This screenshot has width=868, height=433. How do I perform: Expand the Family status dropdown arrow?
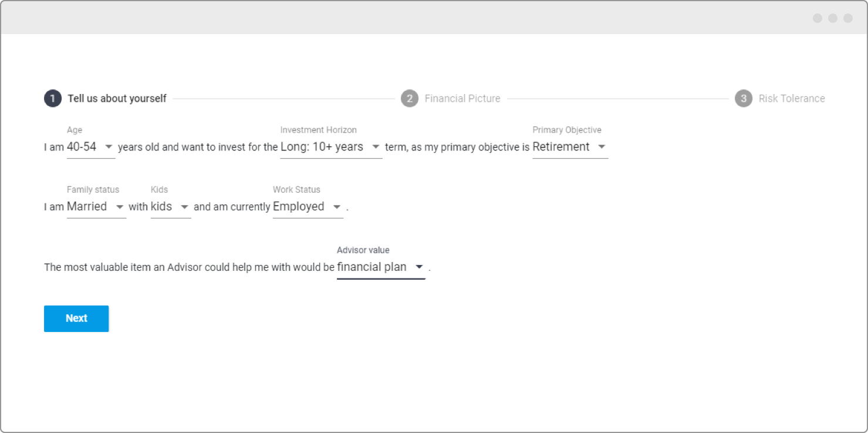[x=120, y=207]
